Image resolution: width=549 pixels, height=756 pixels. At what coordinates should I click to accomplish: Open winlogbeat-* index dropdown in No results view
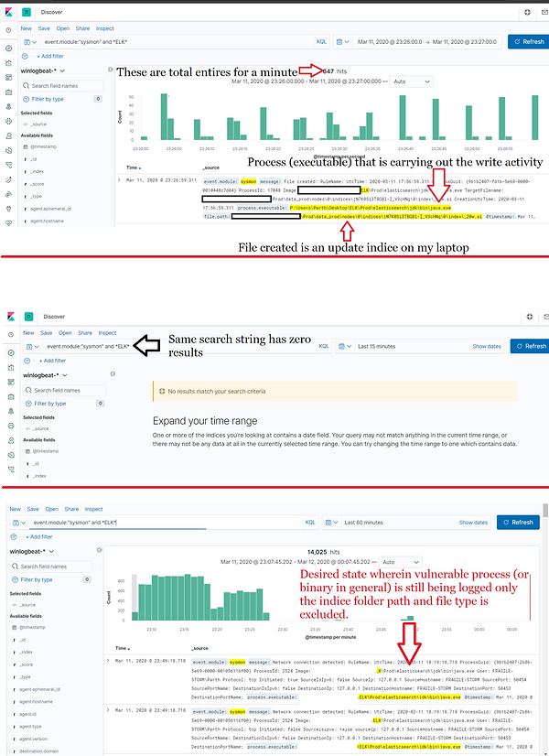pyautogui.click(x=45, y=375)
